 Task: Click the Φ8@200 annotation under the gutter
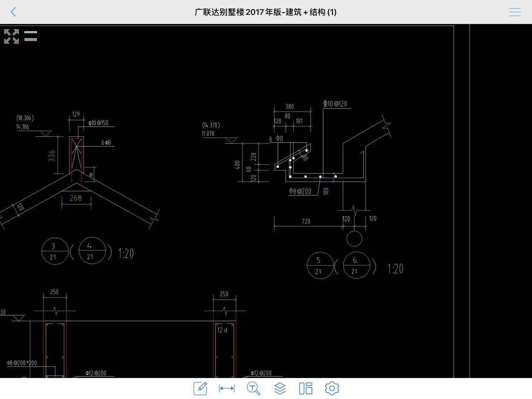click(x=300, y=191)
